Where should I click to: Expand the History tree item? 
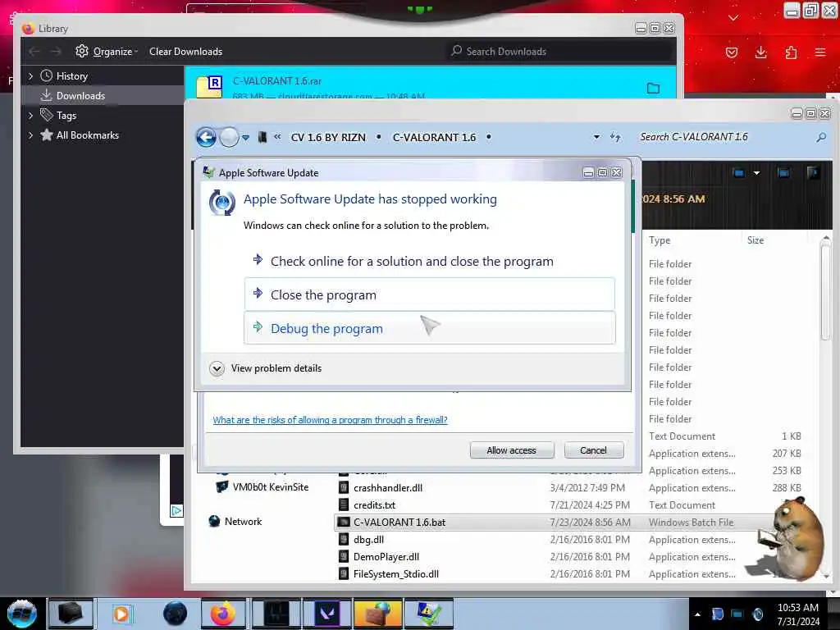tap(30, 76)
